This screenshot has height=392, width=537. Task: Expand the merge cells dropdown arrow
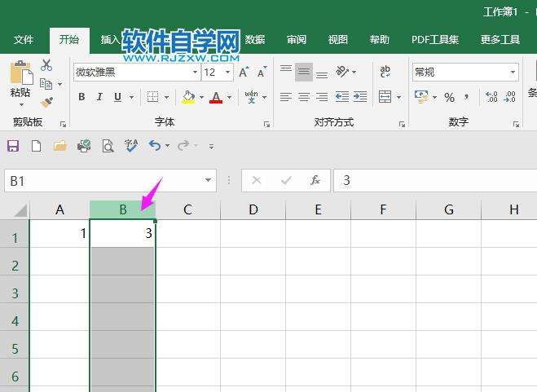(x=398, y=97)
